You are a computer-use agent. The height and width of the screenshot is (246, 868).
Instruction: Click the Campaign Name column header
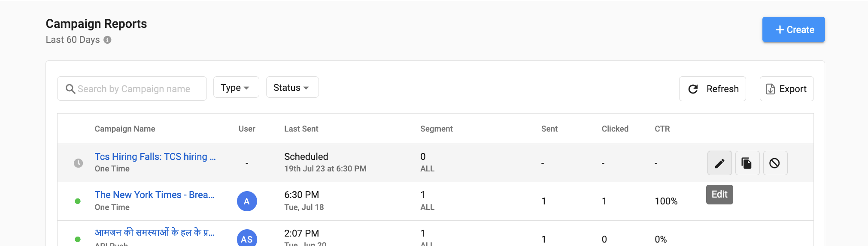click(125, 129)
